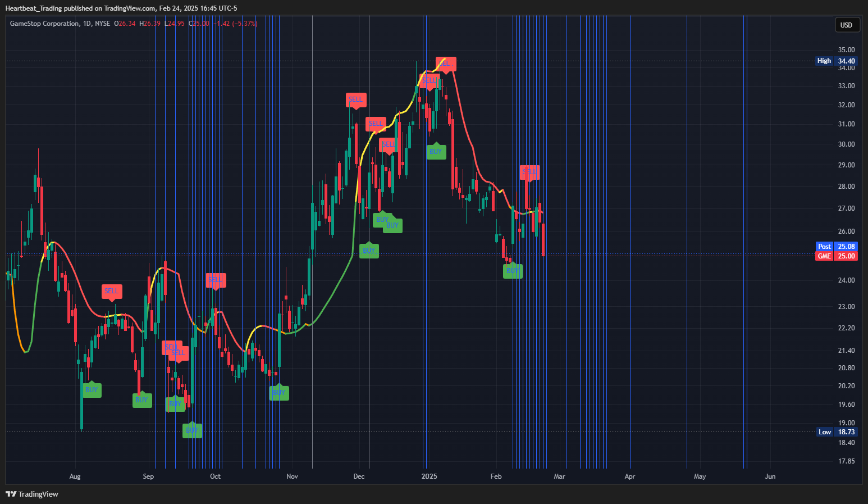This screenshot has height=504, width=868.
Task: Click the May label on time axis
Action: click(x=700, y=476)
